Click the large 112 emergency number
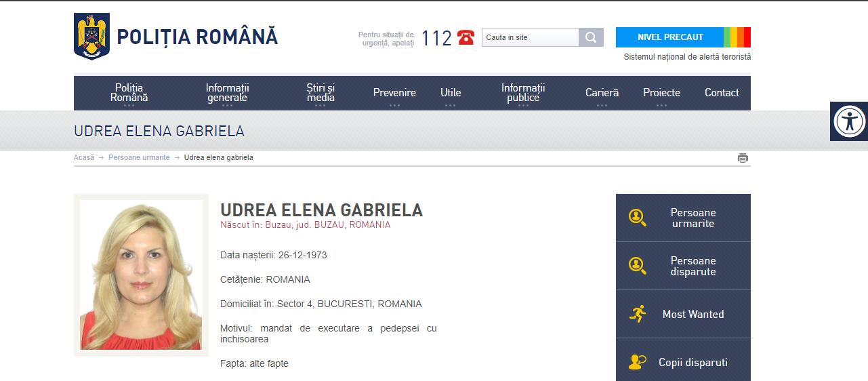 click(436, 38)
